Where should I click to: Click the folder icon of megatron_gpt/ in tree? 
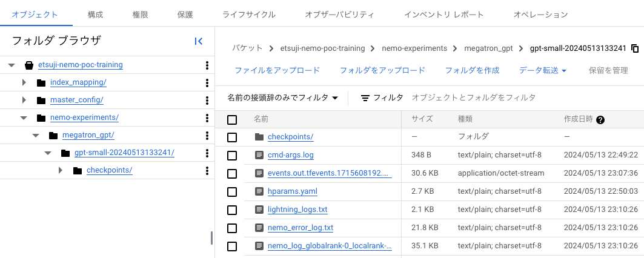(x=53, y=135)
